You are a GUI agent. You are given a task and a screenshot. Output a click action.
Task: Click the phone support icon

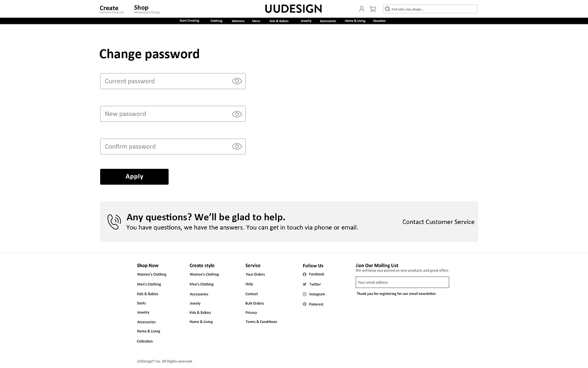coord(114,222)
